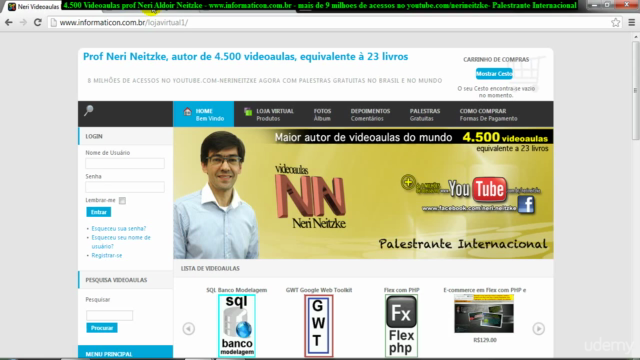Open the HOME Bem Vindo menu item

click(204, 114)
